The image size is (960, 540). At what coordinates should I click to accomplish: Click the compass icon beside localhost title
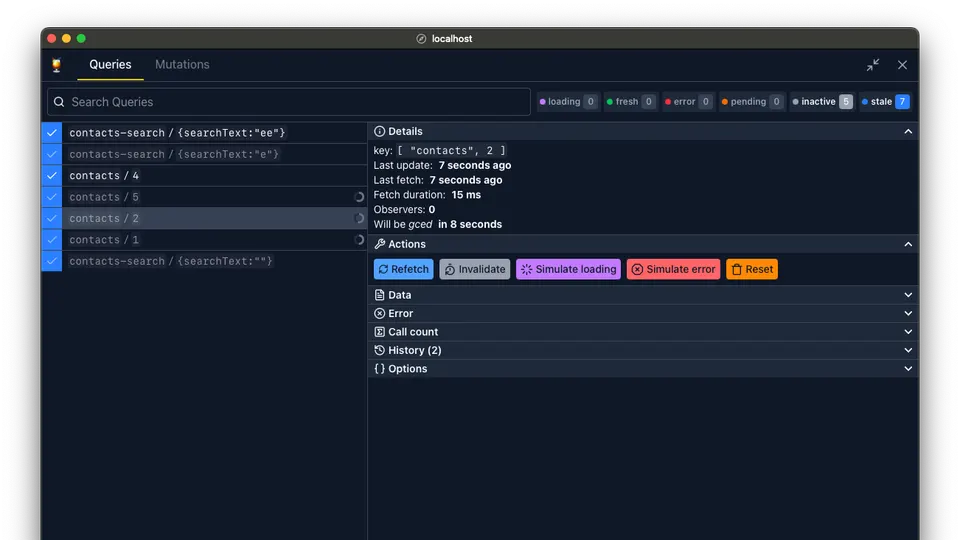421,39
